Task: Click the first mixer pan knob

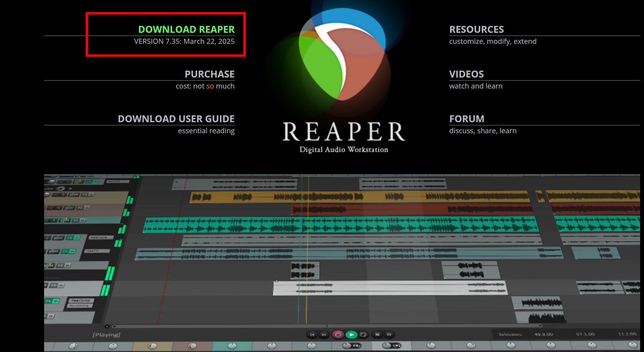Action: [73, 346]
